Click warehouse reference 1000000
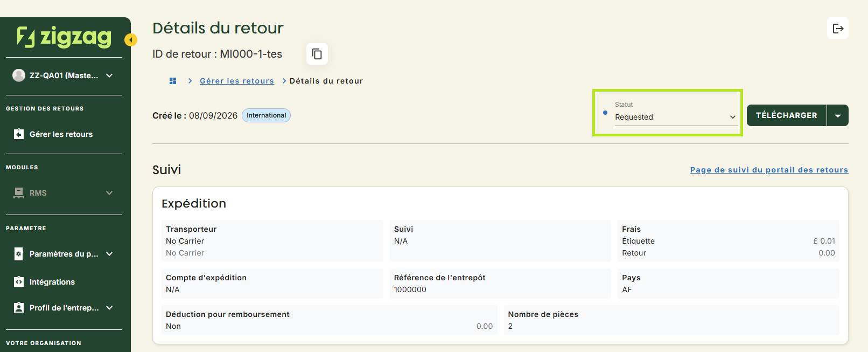This screenshot has width=868, height=352. (x=410, y=289)
